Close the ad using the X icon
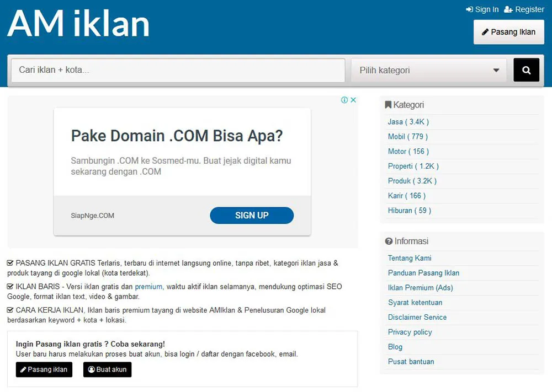The image size is (552, 392). tap(353, 100)
